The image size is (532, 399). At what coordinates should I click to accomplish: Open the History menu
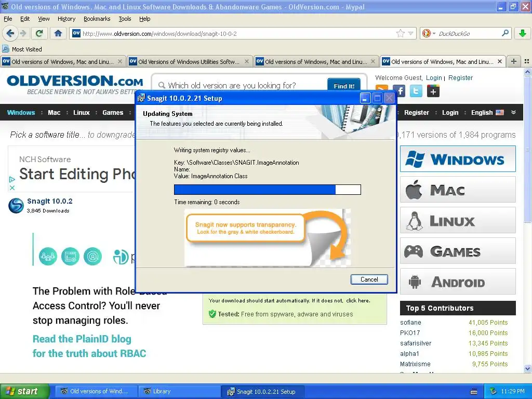point(66,19)
